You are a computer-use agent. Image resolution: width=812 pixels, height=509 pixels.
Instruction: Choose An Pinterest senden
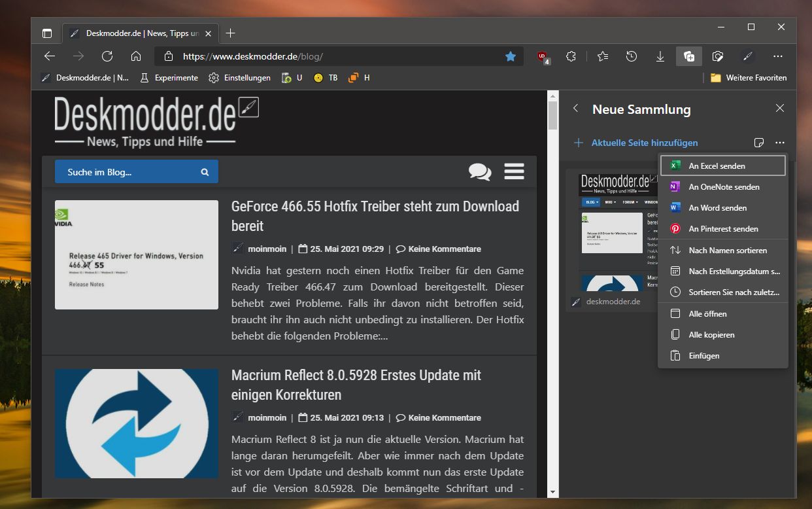click(722, 229)
